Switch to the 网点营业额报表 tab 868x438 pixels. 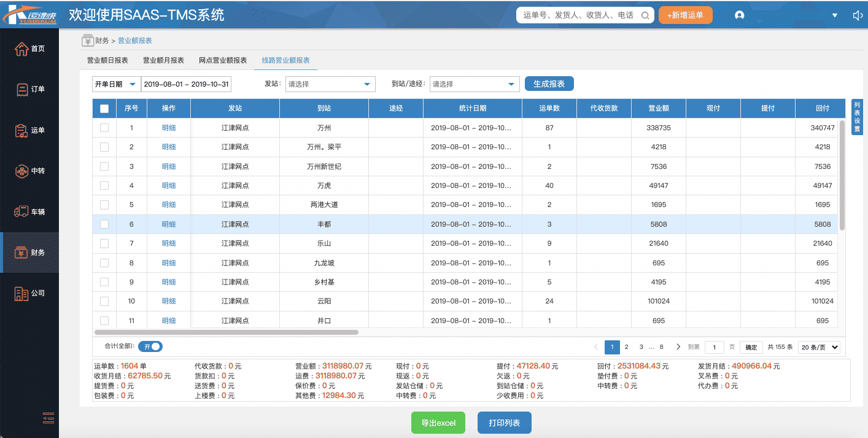(x=223, y=60)
